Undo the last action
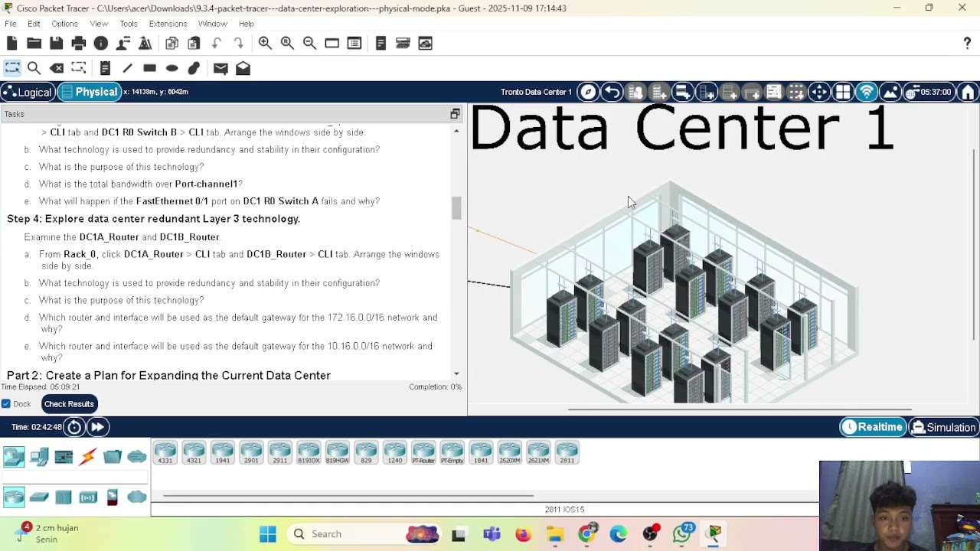The width and height of the screenshot is (980, 551). 217,44
